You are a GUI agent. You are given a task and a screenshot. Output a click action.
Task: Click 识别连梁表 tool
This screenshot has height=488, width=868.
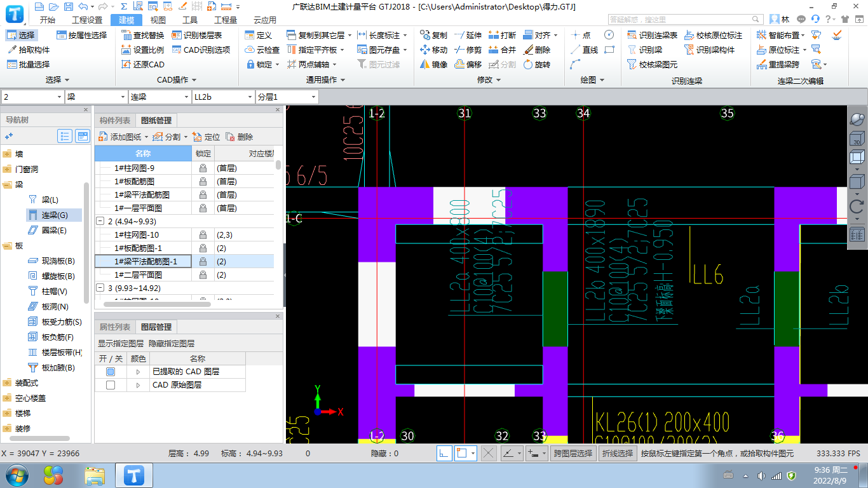click(x=653, y=35)
